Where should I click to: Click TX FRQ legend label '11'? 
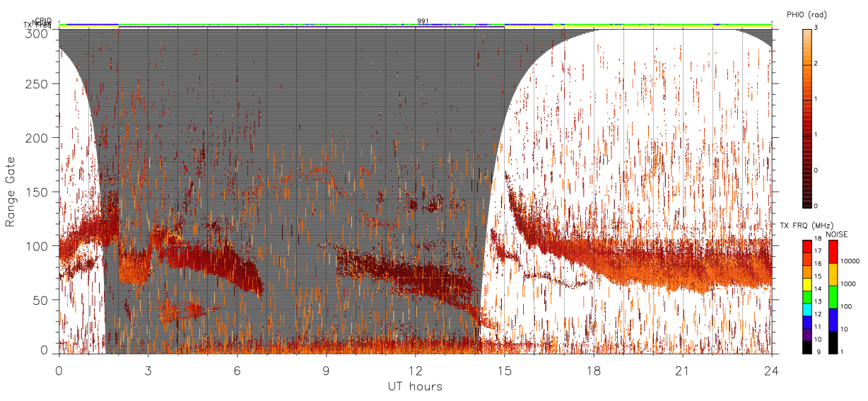coord(818,327)
